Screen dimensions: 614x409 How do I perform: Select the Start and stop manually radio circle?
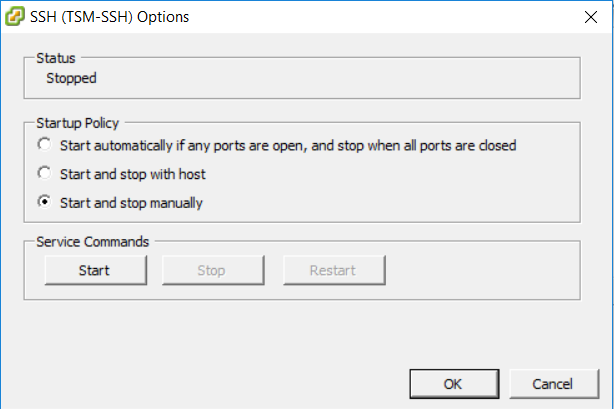pos(44,201)
